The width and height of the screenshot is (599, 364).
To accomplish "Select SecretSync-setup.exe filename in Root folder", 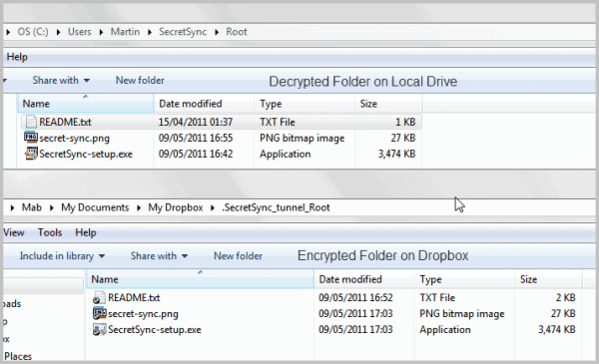I will coord(86,155).
